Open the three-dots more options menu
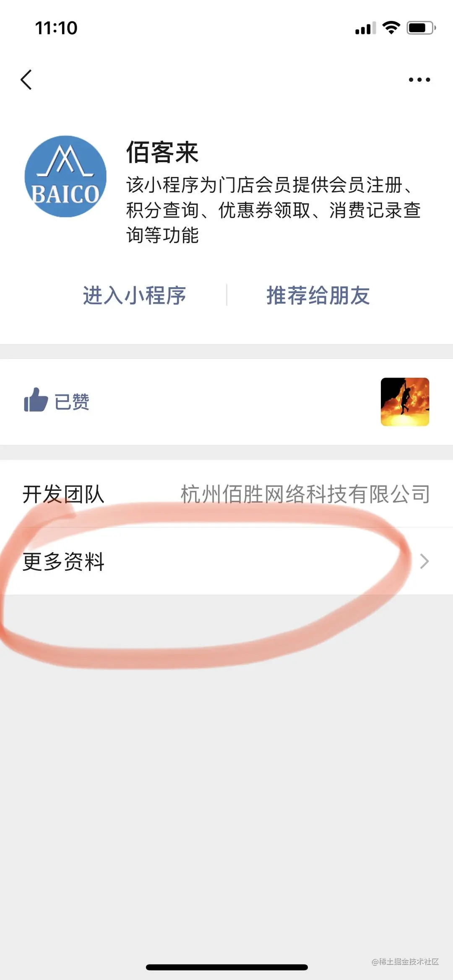The height and width of the screenshot is (980, 453). tap(419, 80)
